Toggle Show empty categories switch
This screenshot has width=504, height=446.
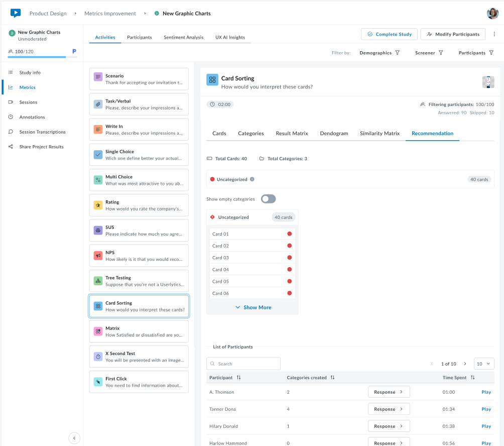(x=268, y=199)
